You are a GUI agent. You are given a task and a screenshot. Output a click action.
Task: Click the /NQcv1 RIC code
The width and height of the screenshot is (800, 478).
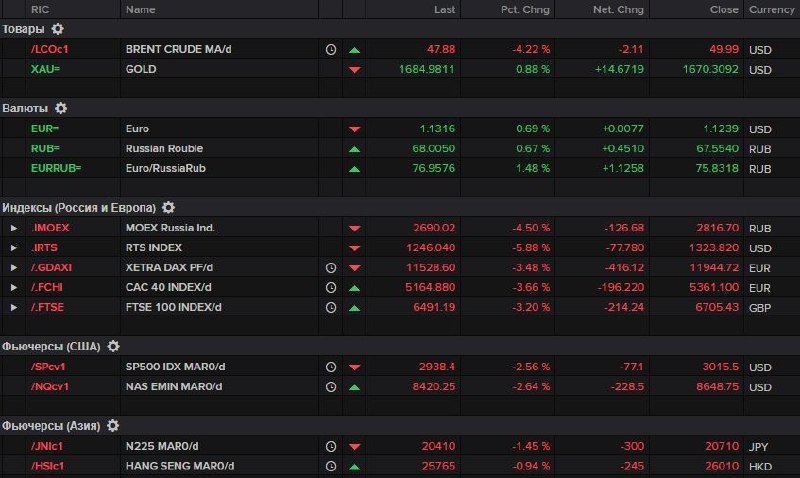pyautogui.click(x=49, y=386)
